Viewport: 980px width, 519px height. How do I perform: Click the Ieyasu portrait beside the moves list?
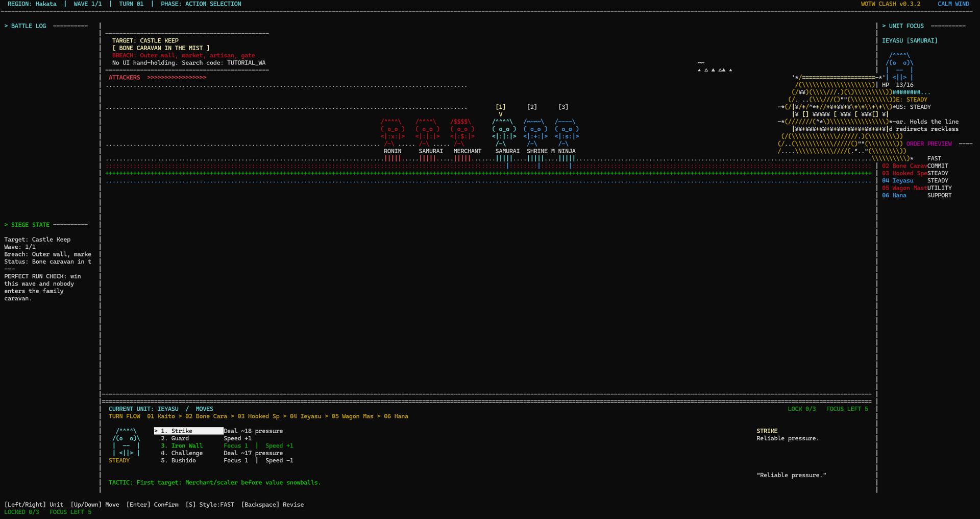pos(126,442)
